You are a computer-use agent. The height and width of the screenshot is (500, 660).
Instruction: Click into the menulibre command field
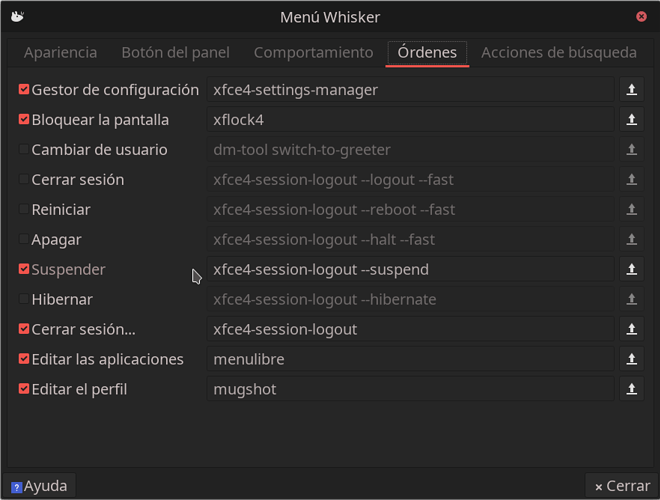[410, 359]
